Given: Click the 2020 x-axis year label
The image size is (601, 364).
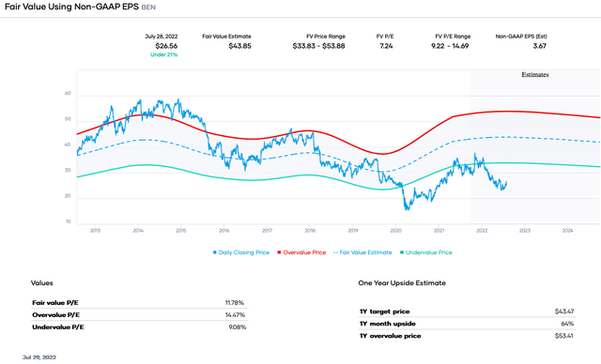Looking at the screenshot, I should [x=396, y=231].
